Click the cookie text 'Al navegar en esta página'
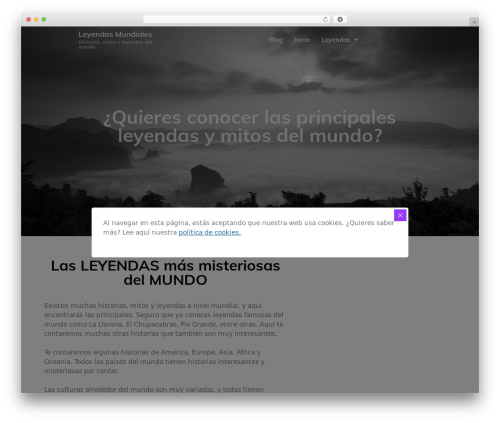The width and height of the screenshot is (500, 423). coord(146,223)
